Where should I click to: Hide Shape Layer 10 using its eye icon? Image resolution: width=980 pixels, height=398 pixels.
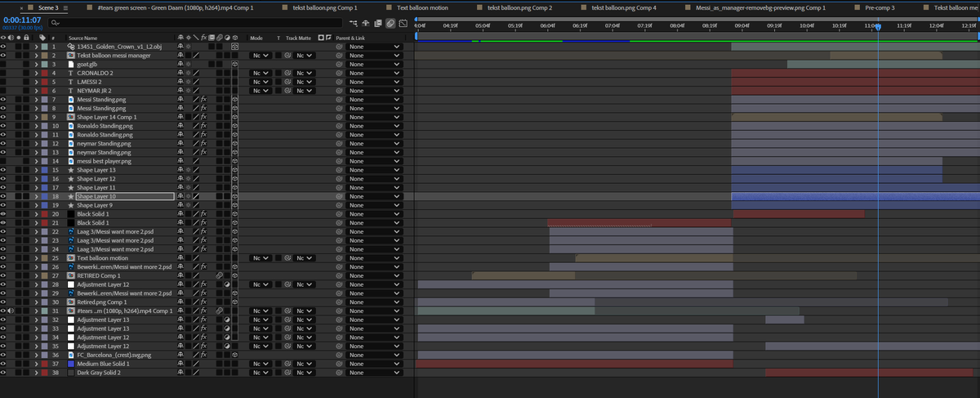3,196
